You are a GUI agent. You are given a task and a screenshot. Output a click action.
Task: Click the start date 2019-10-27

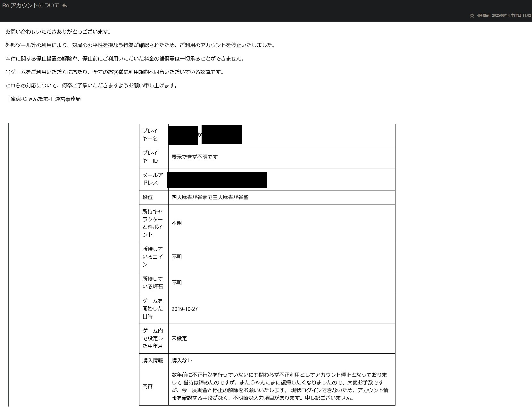tap(185, 309)
